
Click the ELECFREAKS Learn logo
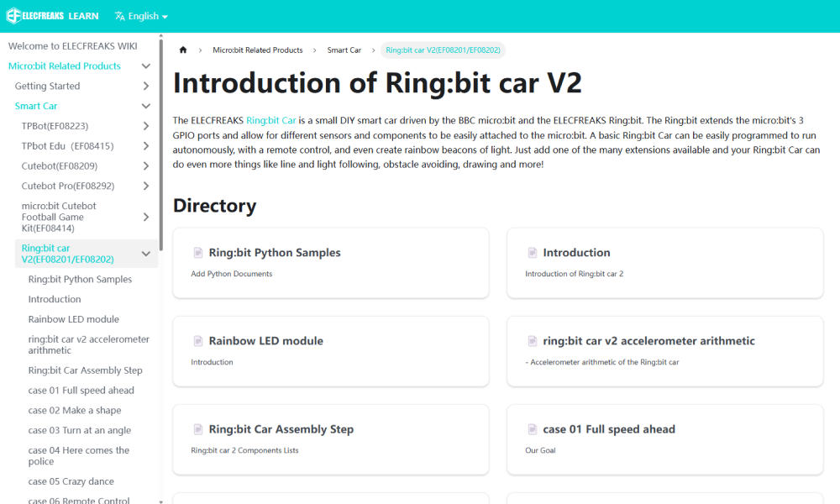52,16
